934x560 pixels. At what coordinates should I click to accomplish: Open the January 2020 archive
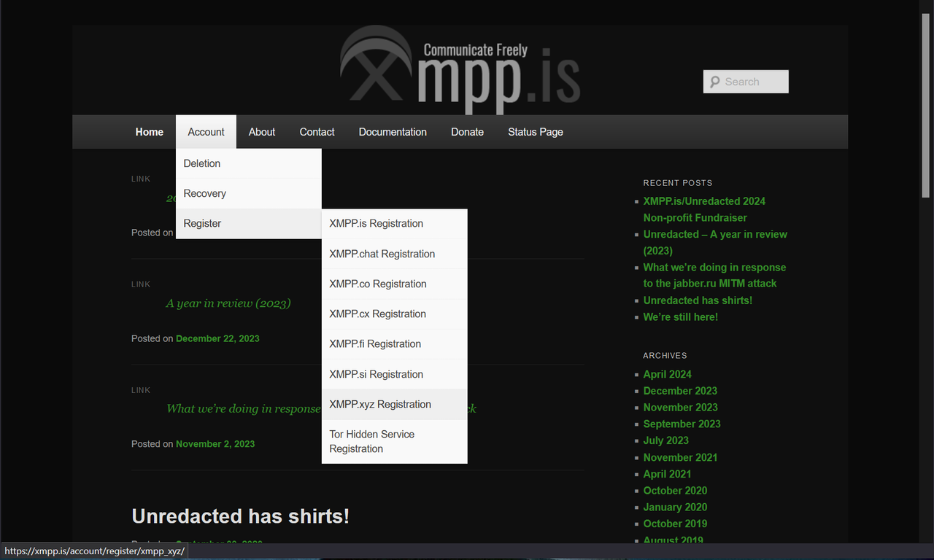click(x=675, y=507)
